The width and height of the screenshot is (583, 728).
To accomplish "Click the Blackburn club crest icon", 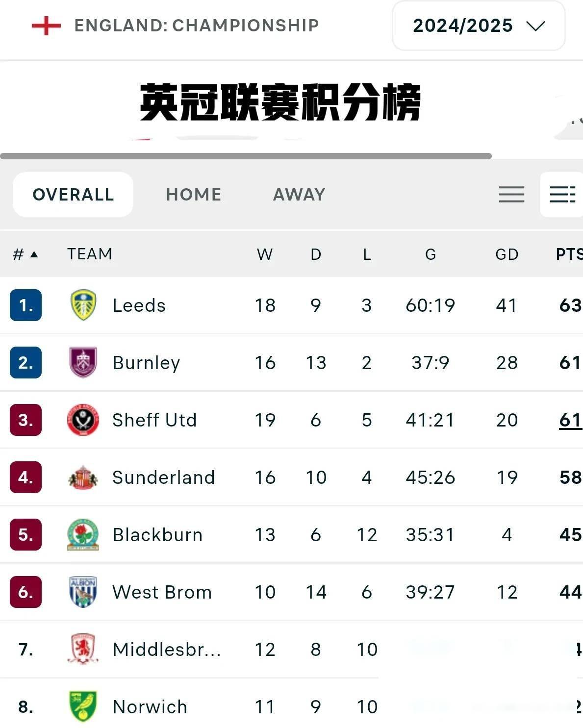I will [x=83, y=534].
